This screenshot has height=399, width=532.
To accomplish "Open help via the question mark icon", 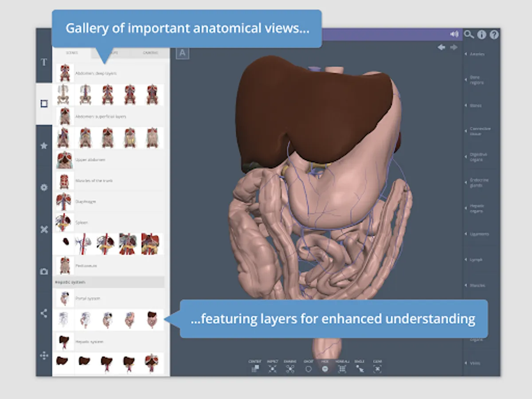I will 494,35.
